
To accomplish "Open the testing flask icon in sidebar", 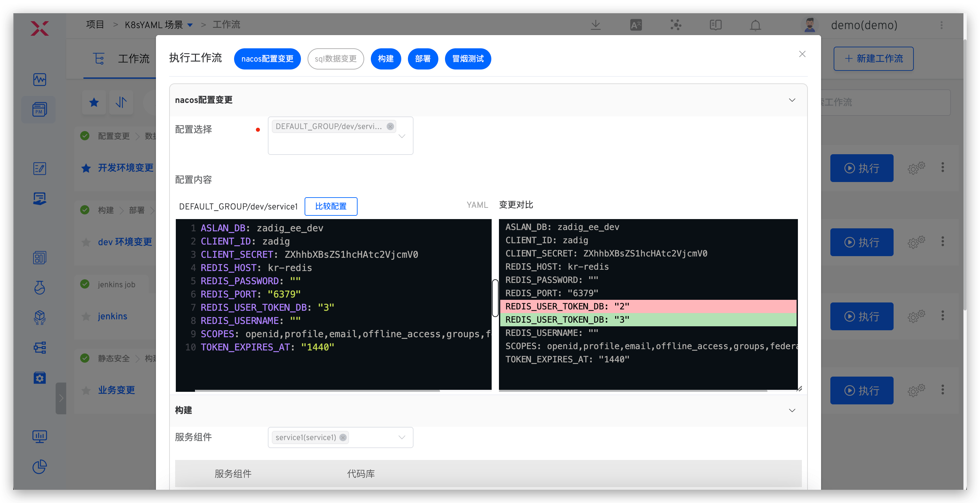I will [40, 288].
